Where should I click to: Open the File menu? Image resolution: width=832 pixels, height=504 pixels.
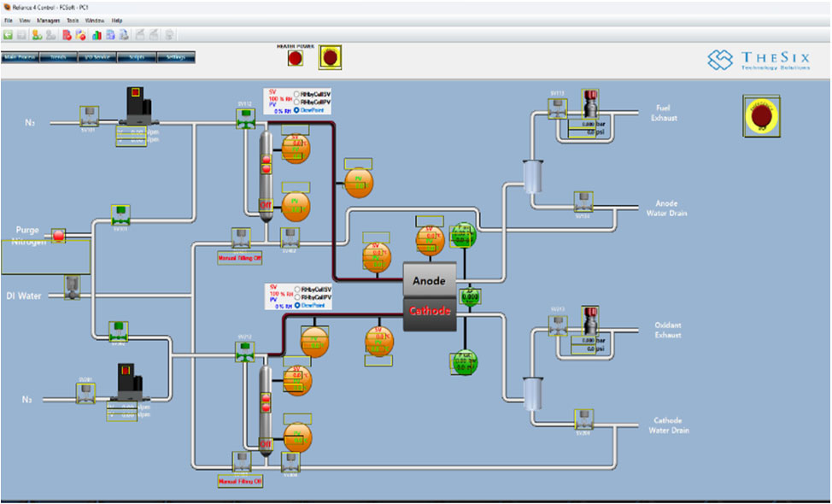pyautogui.click(x=9, y=21)
